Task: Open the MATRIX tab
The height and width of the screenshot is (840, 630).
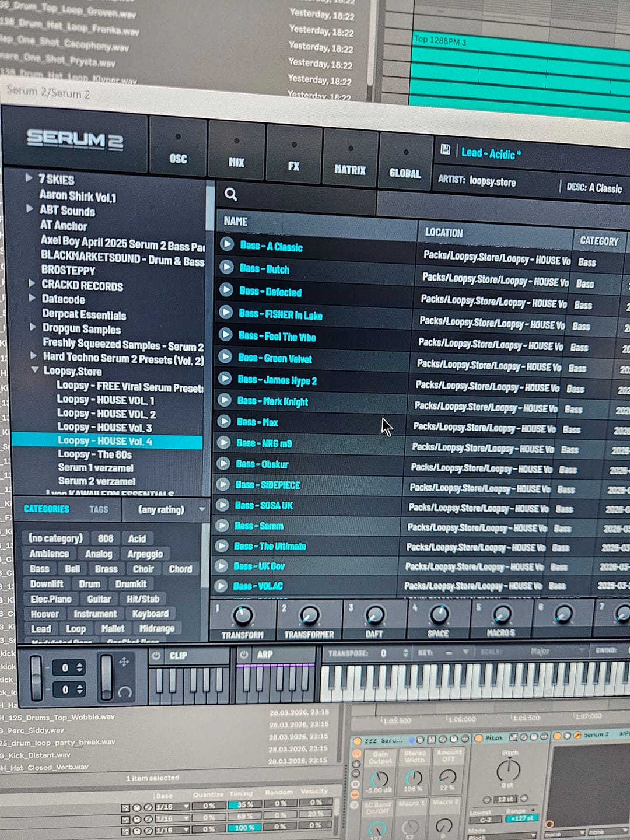Action: click(x=350, y=159)
